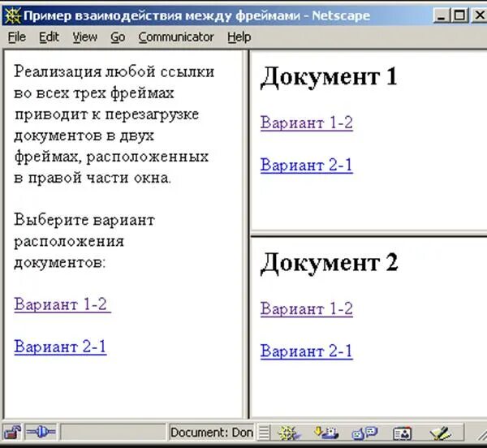Maximize the Netscape window
The image size is (487, 448).
[459, 15]
